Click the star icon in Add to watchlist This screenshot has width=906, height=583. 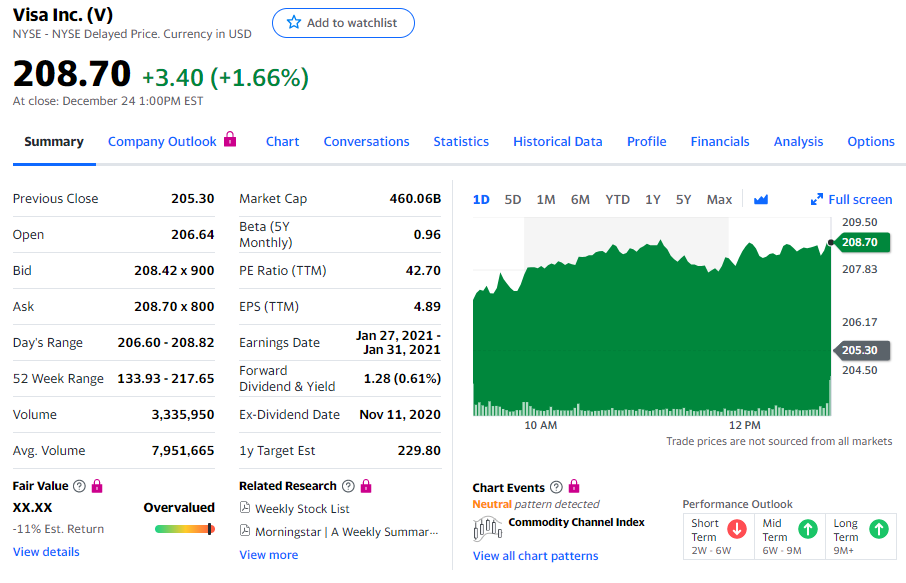[x=294, y=23]
